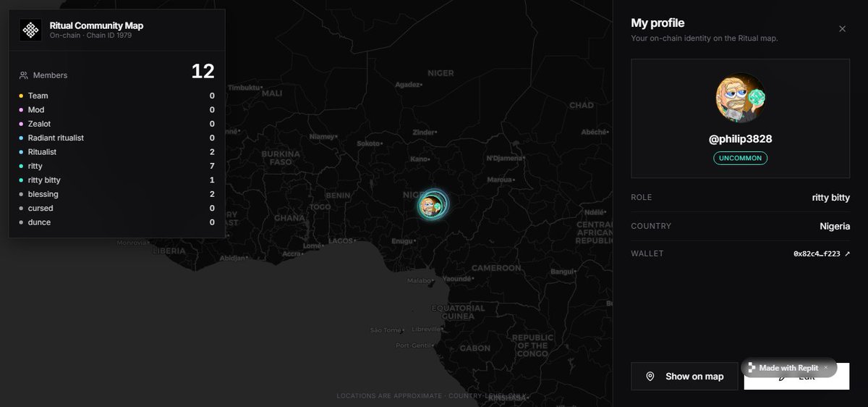868x407 pixels.
Task: Click the yellow Team color dot
Action: [x=21, y=96]
